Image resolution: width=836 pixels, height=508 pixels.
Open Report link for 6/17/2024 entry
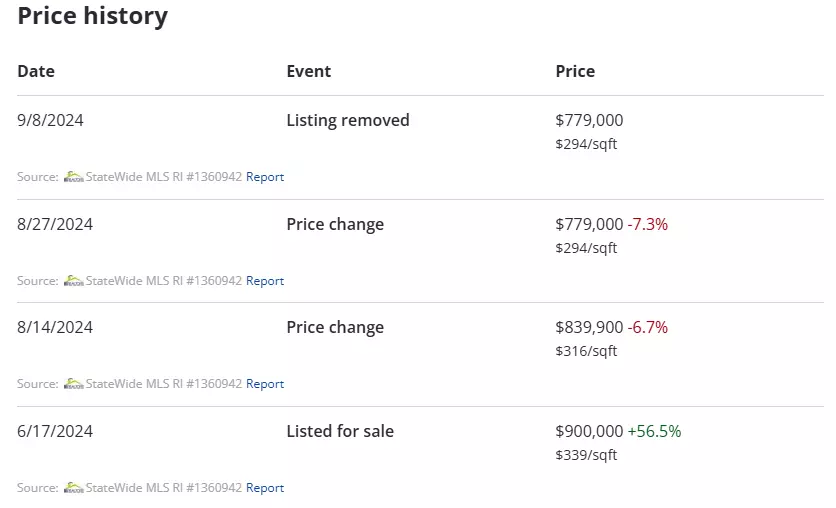pyautogui.click(x=265, y=488)
